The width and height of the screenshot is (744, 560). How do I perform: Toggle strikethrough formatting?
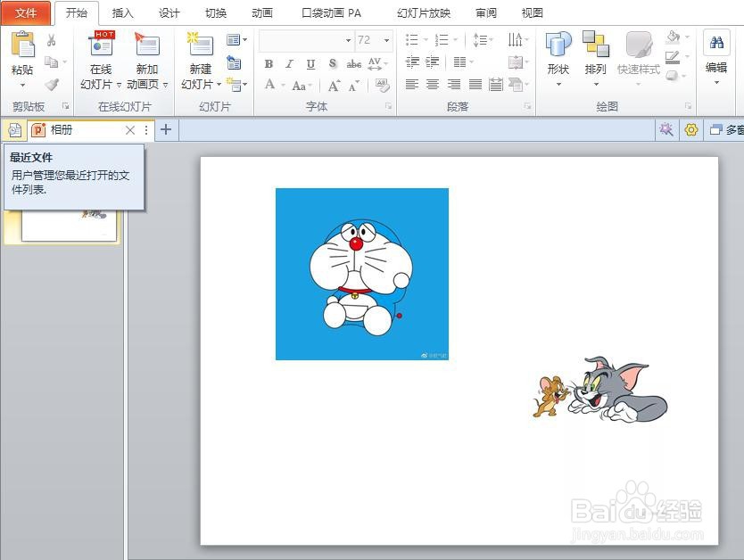point(354,63)
